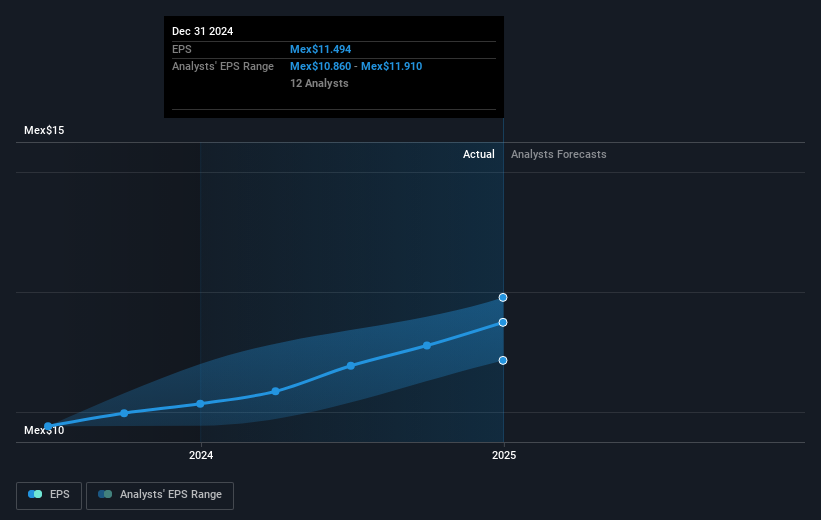This screenshot has height=520, width=821.
Task: Click the 2025 x-axis label
Action: pyautogui.click(x=504, y=456)
